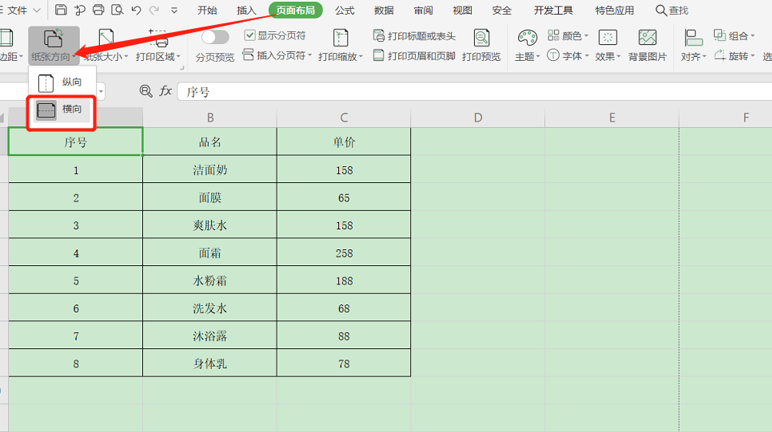772x432 pixels.
Task: Switch to the 插入 tab
Action: point(246,10)
